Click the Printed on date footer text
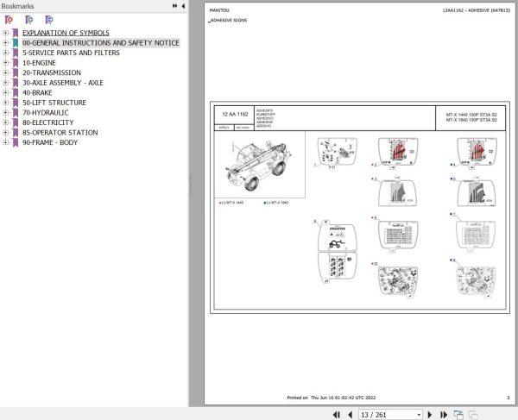This screenshot has width=518, height=420. pos(332,398)
